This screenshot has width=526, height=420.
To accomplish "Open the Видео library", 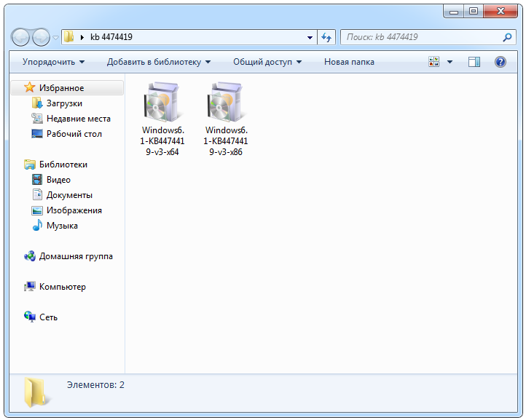I will [58, 180].
